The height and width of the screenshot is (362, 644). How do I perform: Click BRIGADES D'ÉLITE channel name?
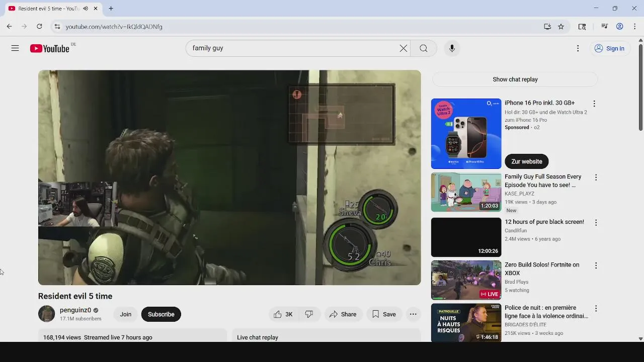(x=526, y=325)
